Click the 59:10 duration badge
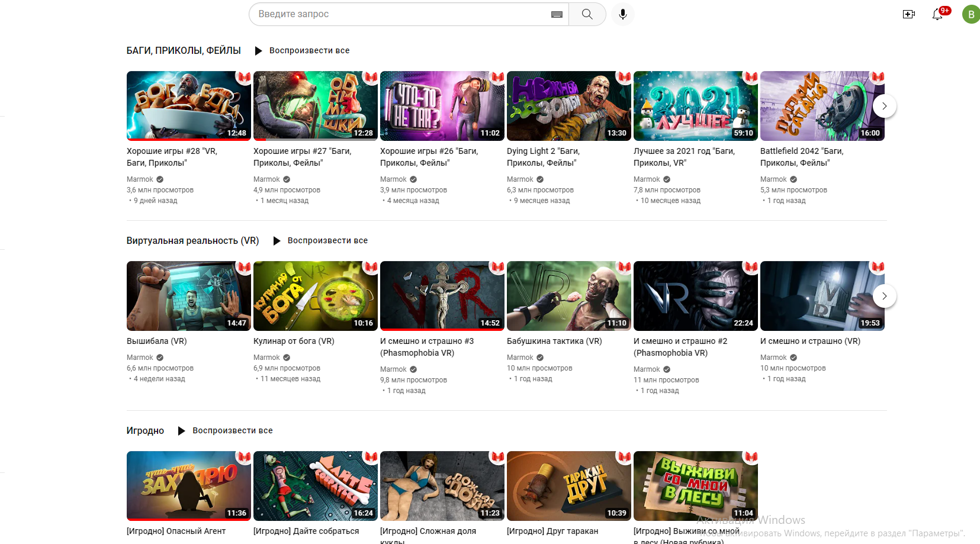Viewport: 980px width, 544px height. click(744, 133)
